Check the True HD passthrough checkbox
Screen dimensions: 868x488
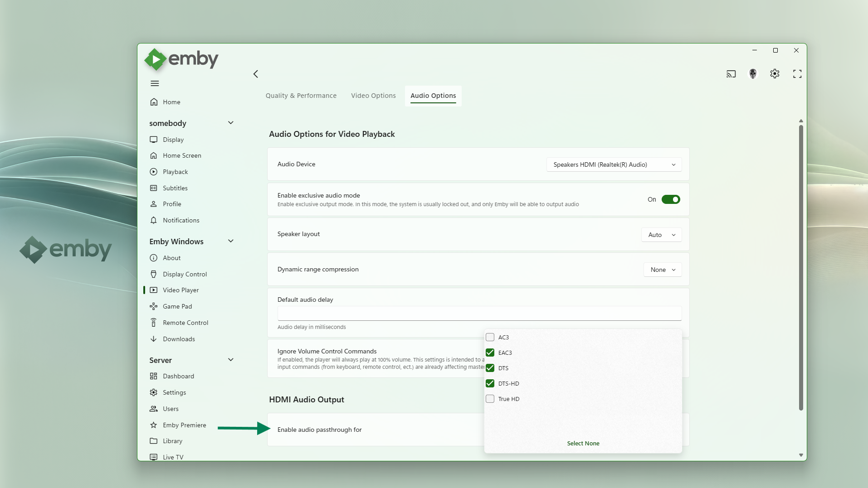[490, 399]
